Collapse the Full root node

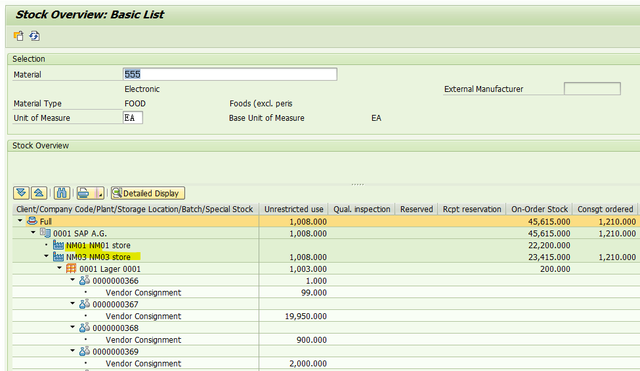(20, 220)
